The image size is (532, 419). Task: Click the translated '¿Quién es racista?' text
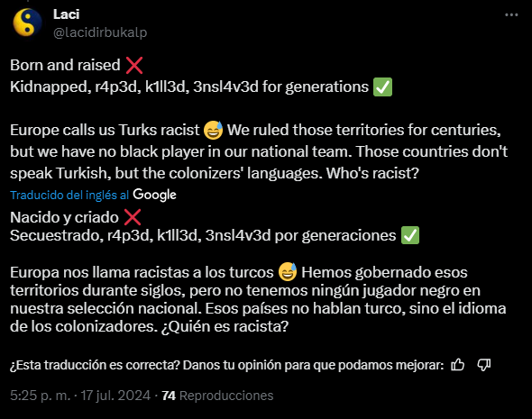coord(225,327)
